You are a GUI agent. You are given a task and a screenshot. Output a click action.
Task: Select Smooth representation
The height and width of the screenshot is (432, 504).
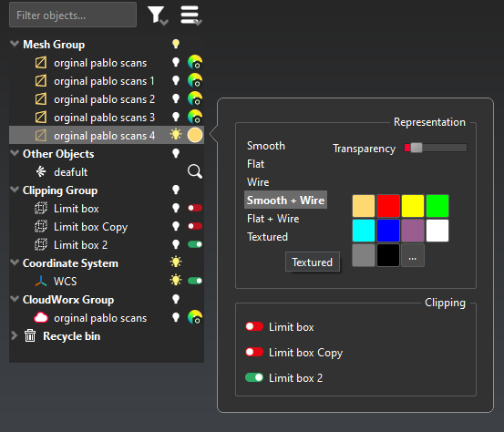(266, 146)
